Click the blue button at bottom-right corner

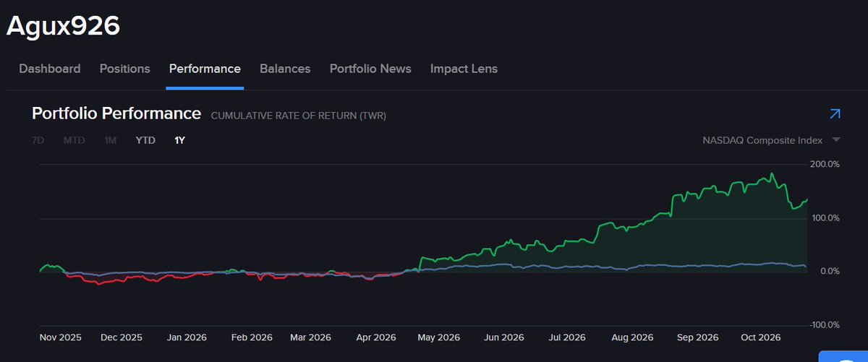pyautogui.click(x=843, y=356)
